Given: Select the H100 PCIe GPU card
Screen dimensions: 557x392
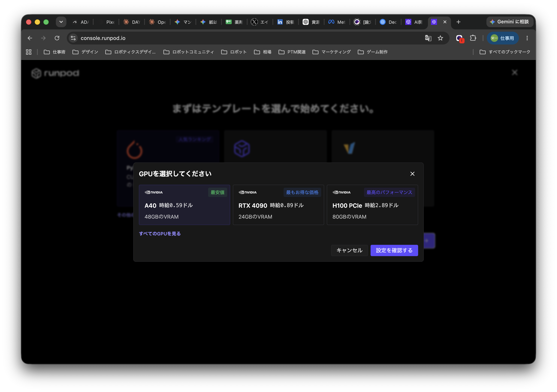Looking at the screenshot, I should pos(372,205).
